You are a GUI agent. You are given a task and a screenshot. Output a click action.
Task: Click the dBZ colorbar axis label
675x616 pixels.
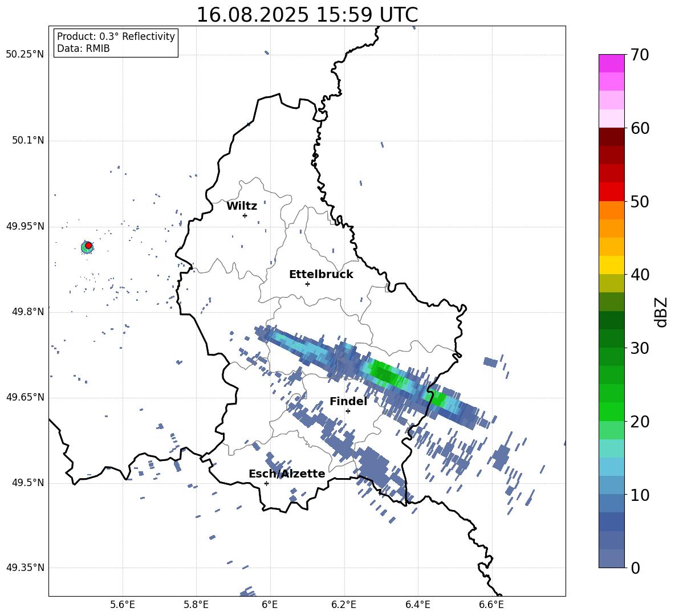(662, 312)
